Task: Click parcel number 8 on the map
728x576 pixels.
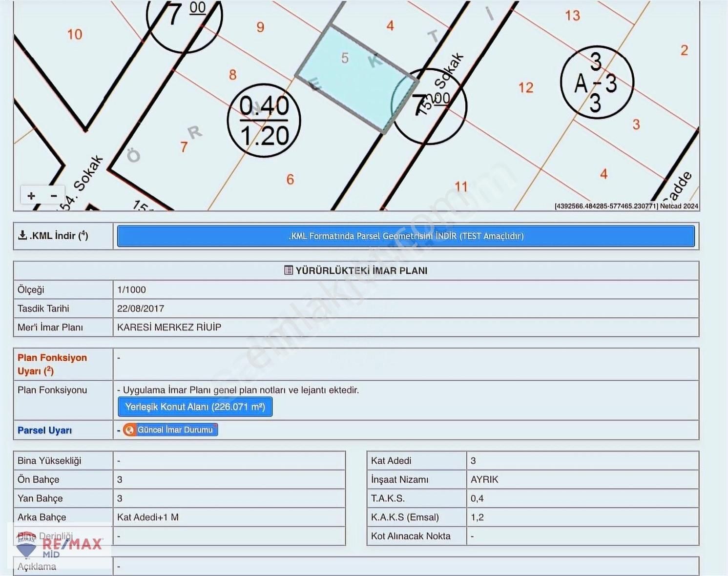Action: 233,75
